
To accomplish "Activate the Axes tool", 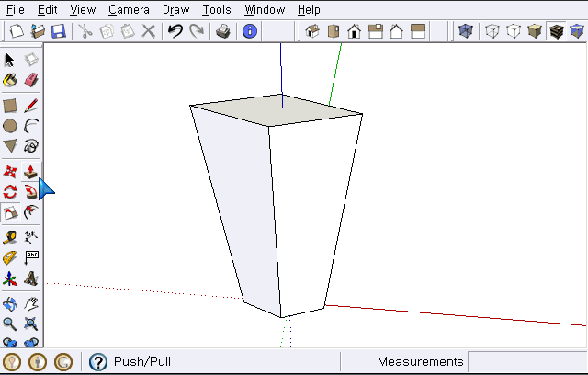I will pyautogui.click(x=10, y=279).
